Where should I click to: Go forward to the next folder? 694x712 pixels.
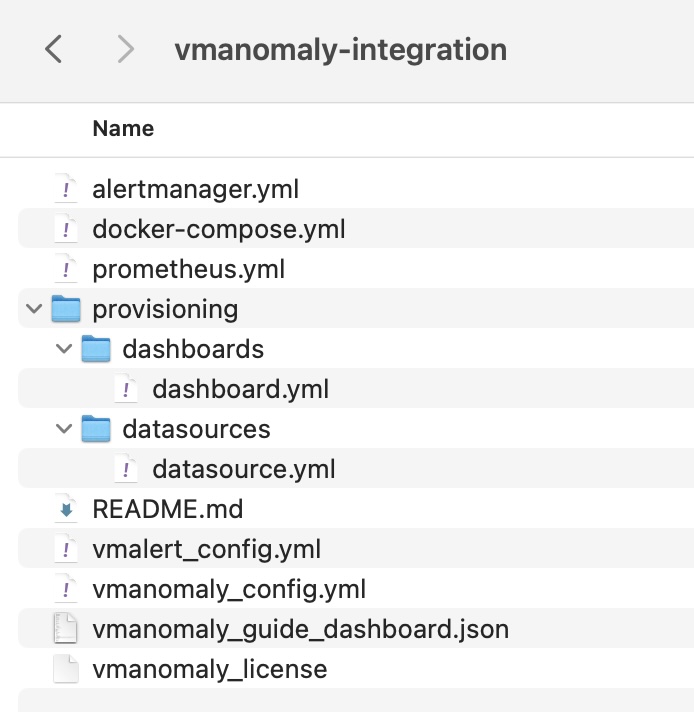125,49
